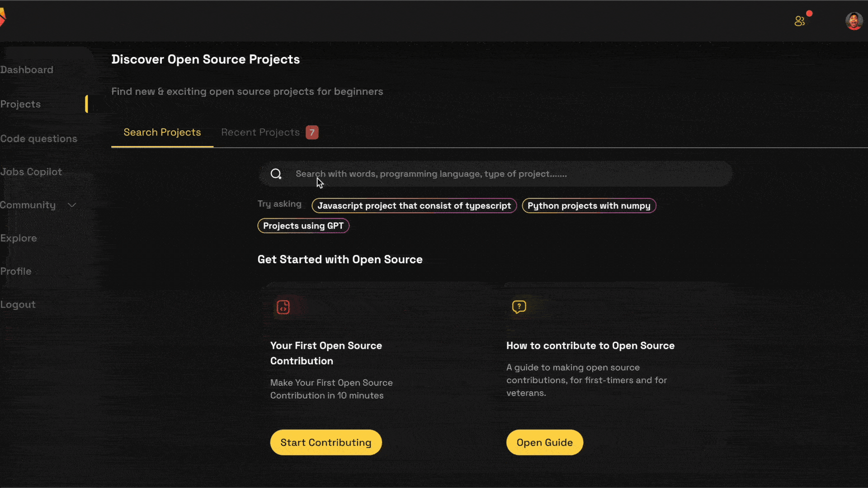Image resolution: width=868 pixels, height=488 pixels.
Task: Click Logout in the sidebar
Action: (x=18, y=305)
